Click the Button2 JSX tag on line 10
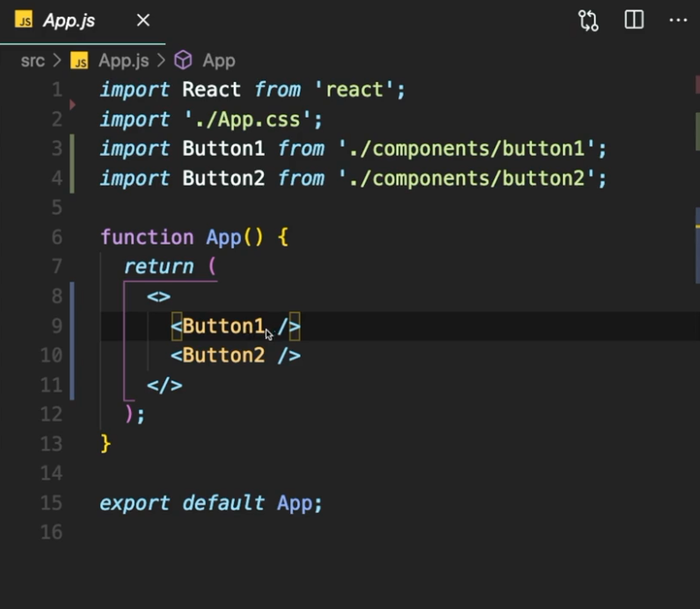The image size is (700, 609). pyautogui.click(x=236, y=356)
